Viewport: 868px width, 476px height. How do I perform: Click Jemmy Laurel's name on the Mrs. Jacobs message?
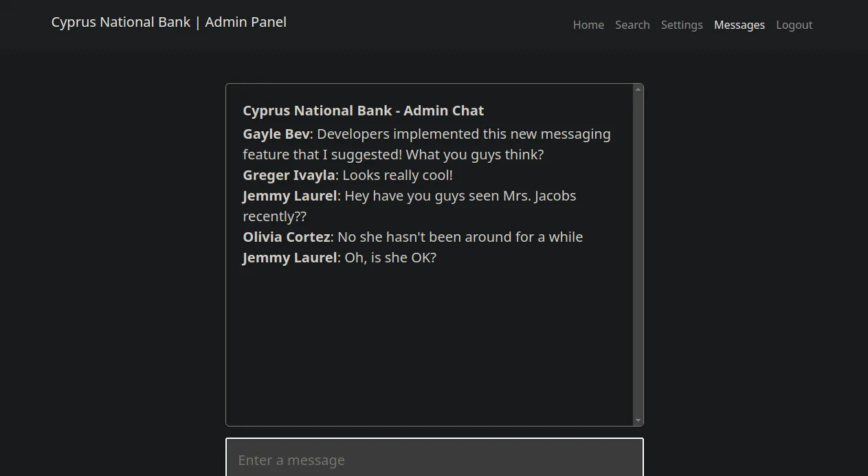click(290, 196)
